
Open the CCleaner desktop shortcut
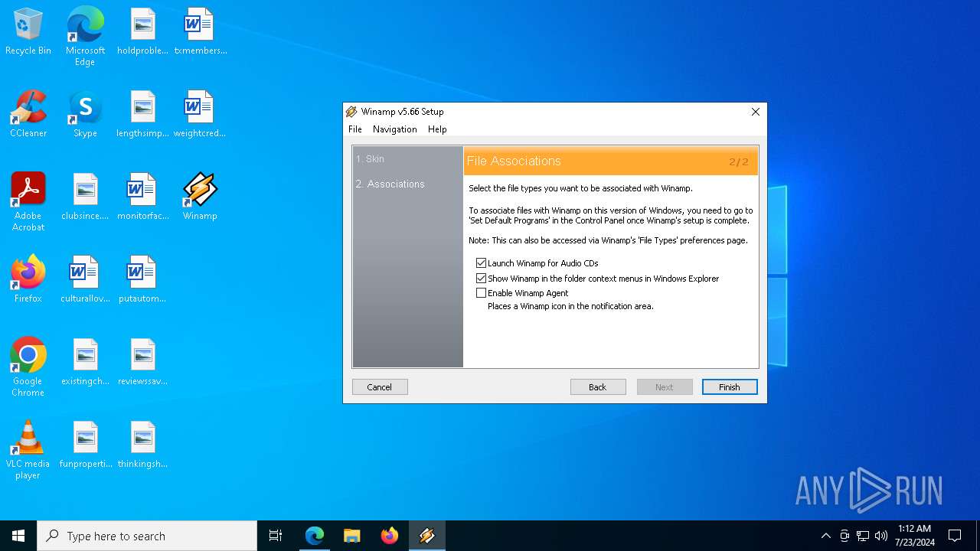(28, 115)
